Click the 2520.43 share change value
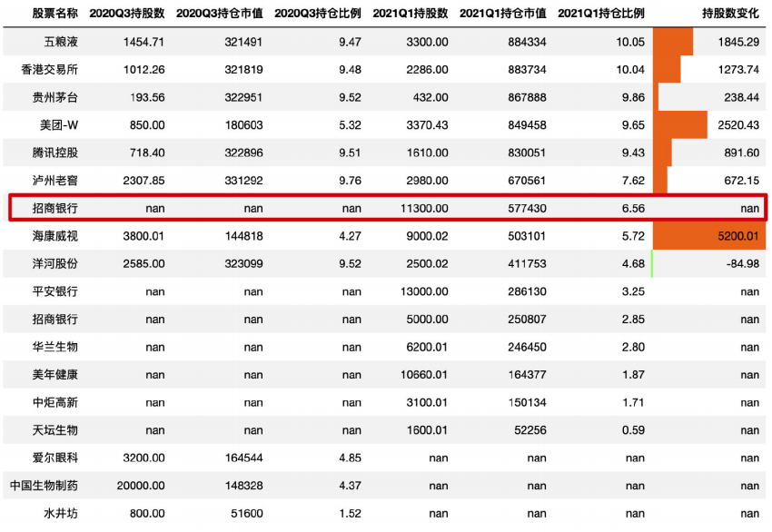The width and height of the screenshot is (772, 532). [738, 125]
